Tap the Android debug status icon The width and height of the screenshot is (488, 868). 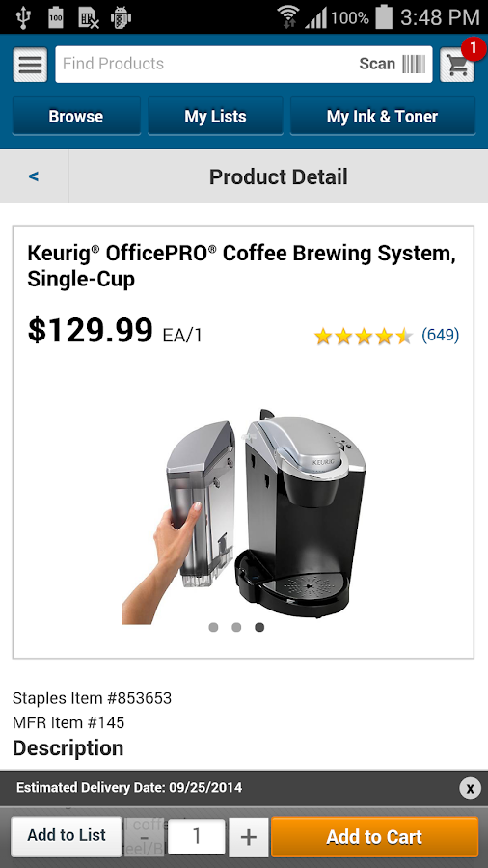point(121,17)
